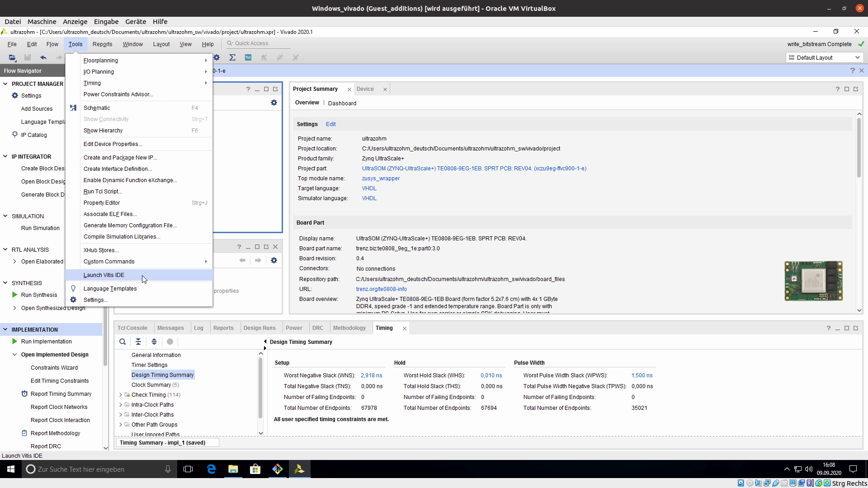Viewport: 868px width, 488px height.
Task: Collapse the IMPLEMENTATION section in Flow Navigator
Action: 5,329
